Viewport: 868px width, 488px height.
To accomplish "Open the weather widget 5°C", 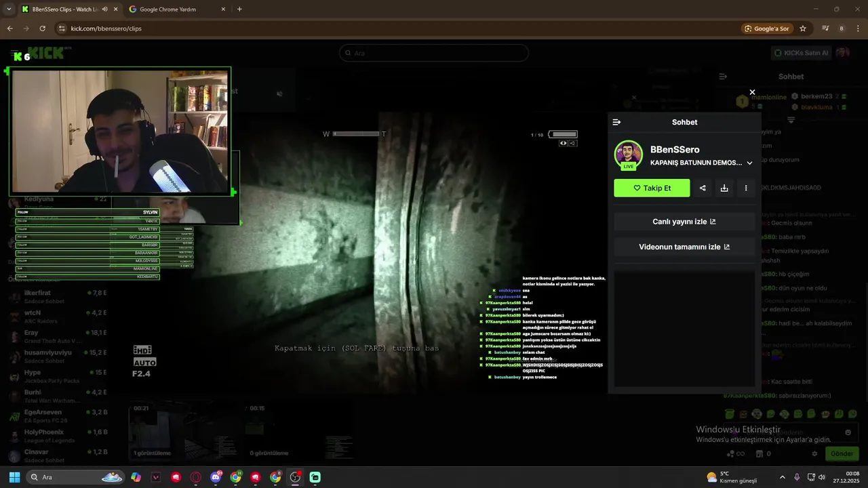I will tap(732, 477).
